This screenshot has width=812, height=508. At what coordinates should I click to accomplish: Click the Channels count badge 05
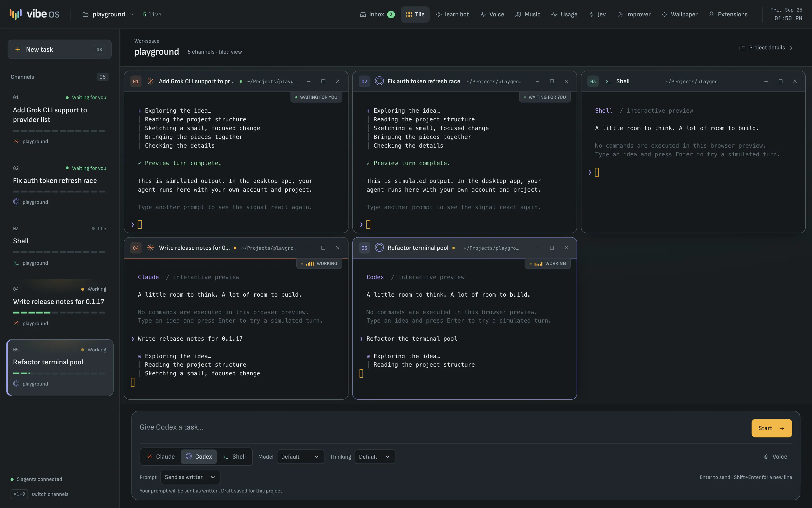click(102, 77)
